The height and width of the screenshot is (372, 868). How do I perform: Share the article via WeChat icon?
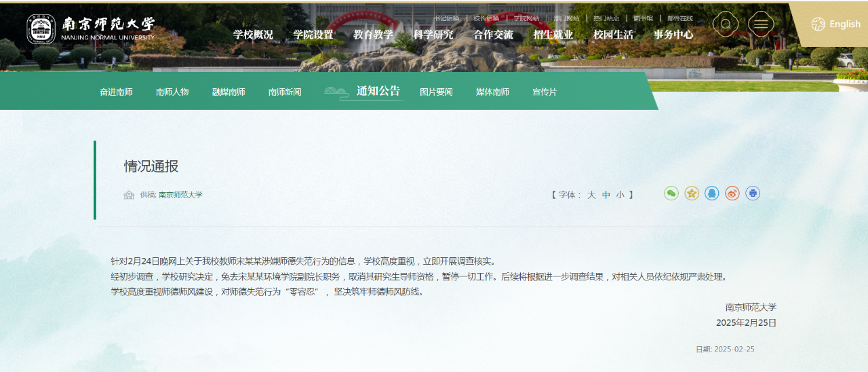pyautogui.click(x=671, y=193)
